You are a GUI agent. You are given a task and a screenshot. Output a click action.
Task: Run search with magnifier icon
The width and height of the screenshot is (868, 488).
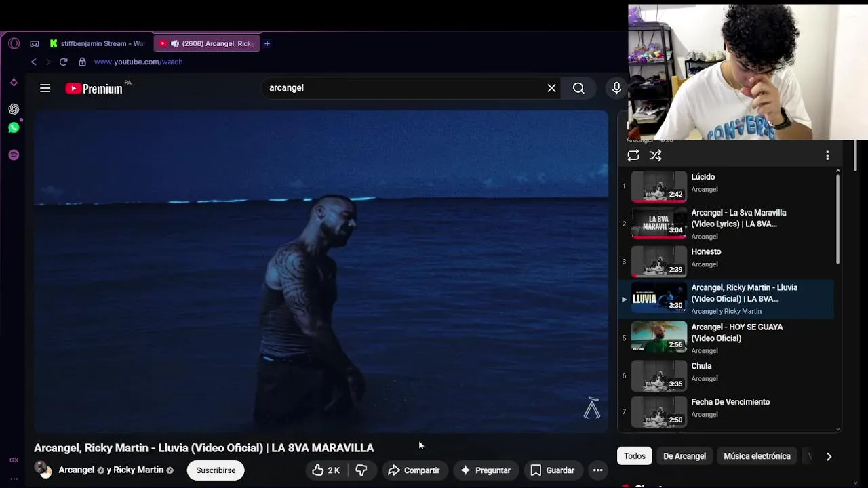point(578,88)
